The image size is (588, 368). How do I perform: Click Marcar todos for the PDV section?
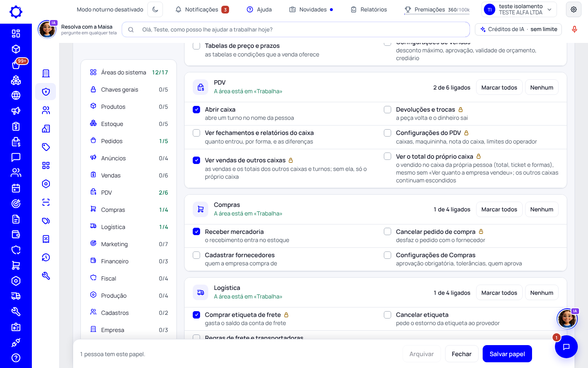(x=499, y=88)
